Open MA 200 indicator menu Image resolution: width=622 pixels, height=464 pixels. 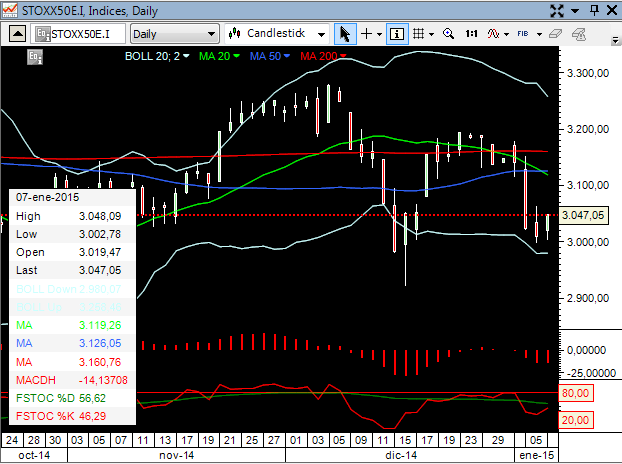tap(323, 56)
